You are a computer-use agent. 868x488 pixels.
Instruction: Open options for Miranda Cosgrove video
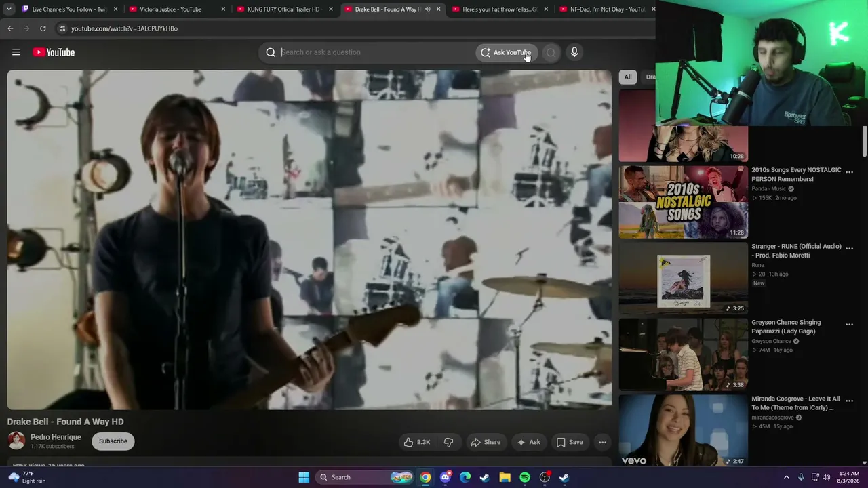pyautogui.click(x=849, y=401)
